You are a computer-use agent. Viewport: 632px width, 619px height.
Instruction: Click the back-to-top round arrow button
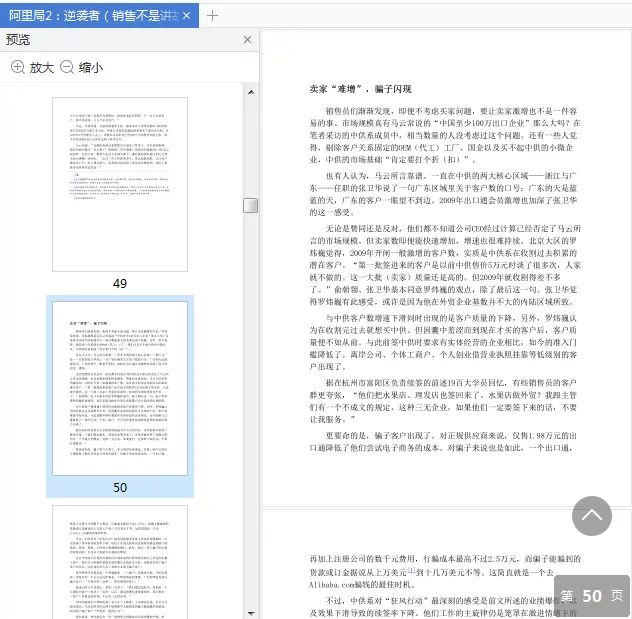[591, 515]
